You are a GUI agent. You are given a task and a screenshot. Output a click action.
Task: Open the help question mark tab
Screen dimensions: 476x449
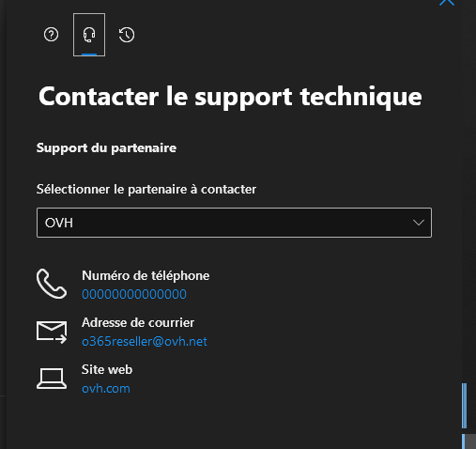(51, 35)
